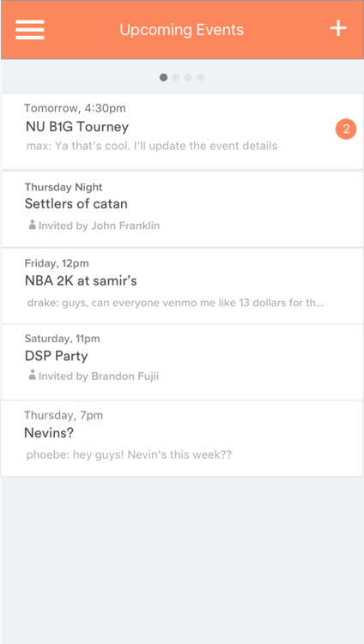The image size is (364, 644).
Task: Tap the Upcoming Events header title
Action: click(x=182, y=30)
